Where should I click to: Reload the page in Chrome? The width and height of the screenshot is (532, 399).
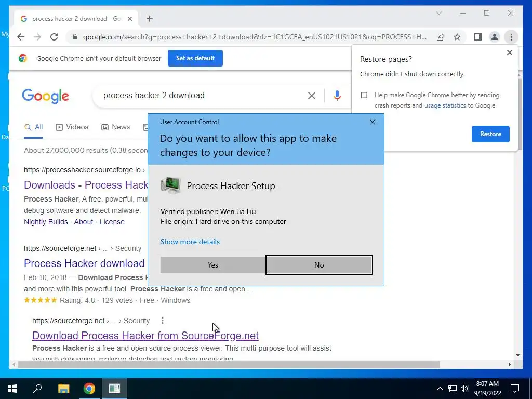[54, 37]
